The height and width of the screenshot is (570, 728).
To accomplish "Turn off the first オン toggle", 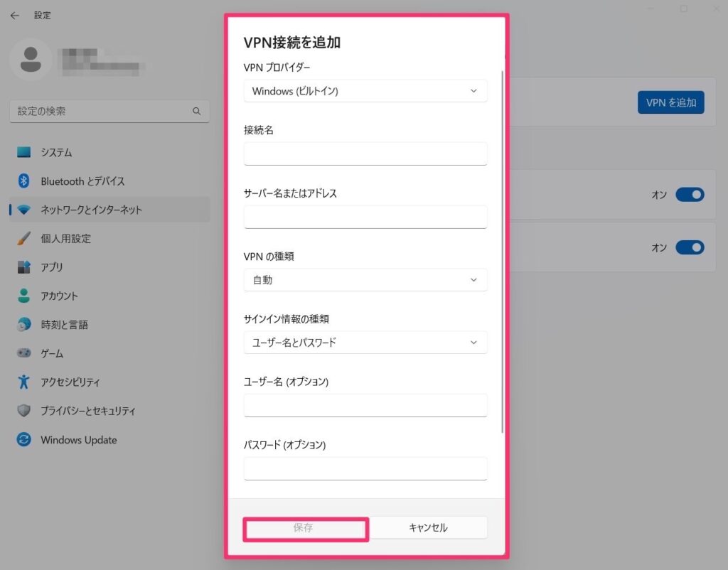I will pos(689,195).
